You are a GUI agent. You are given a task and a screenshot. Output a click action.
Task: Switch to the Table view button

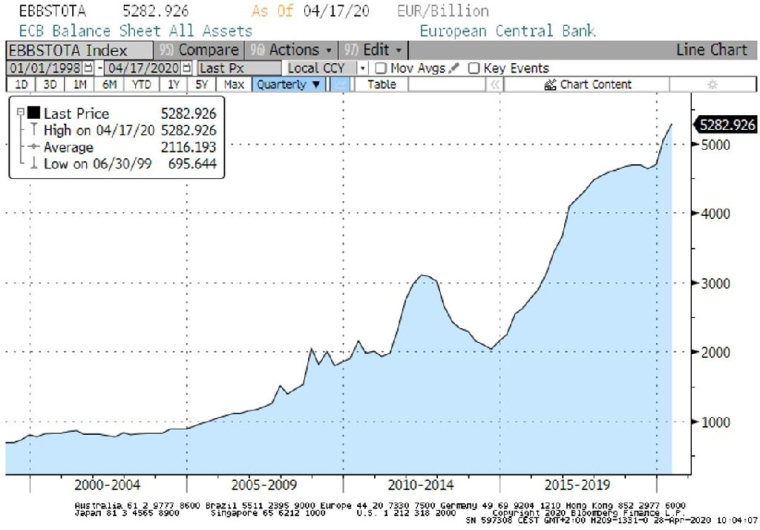tap(381, 85)
